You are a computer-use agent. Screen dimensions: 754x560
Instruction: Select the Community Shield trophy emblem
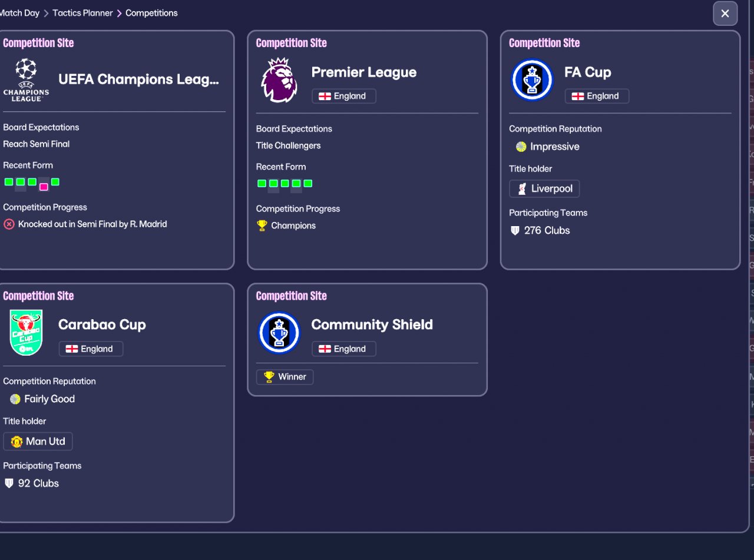(x=279, y=333)
